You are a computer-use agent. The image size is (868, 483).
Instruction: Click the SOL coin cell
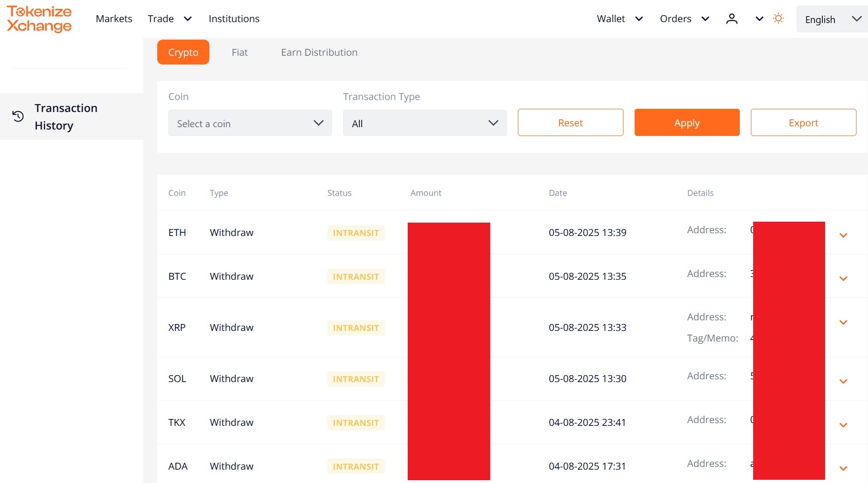(177, 379)
